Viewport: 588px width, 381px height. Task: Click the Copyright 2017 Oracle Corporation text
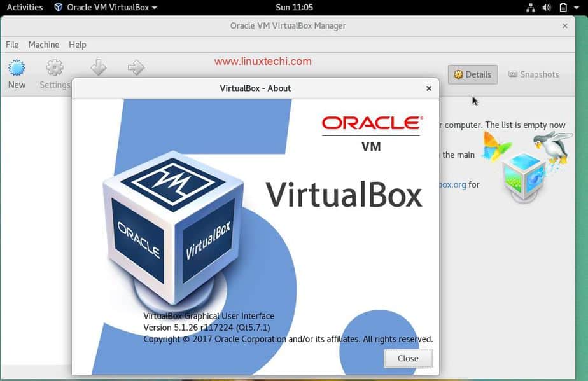(x=288, y=339)
